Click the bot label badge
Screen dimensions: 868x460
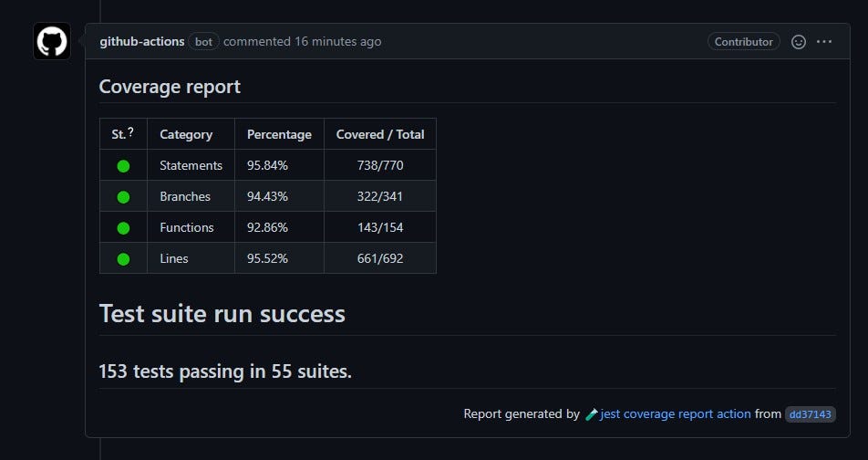[x=203, y=42]
